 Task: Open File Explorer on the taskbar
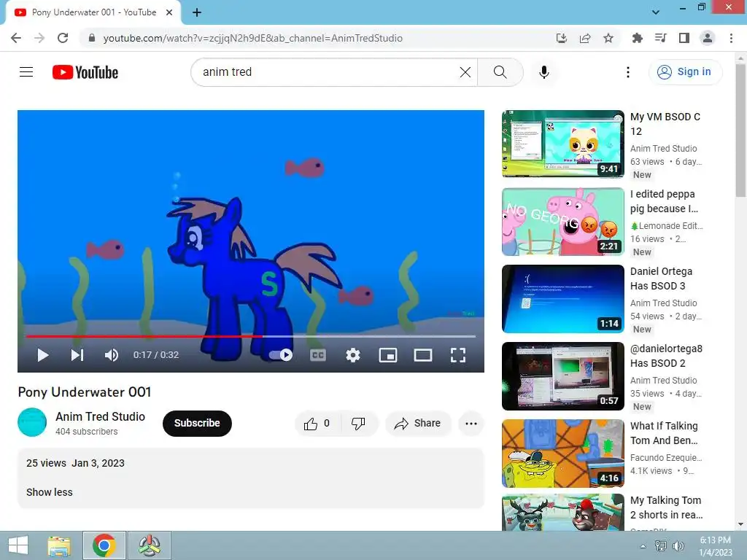pyautogui.click(x=59, y=545)
